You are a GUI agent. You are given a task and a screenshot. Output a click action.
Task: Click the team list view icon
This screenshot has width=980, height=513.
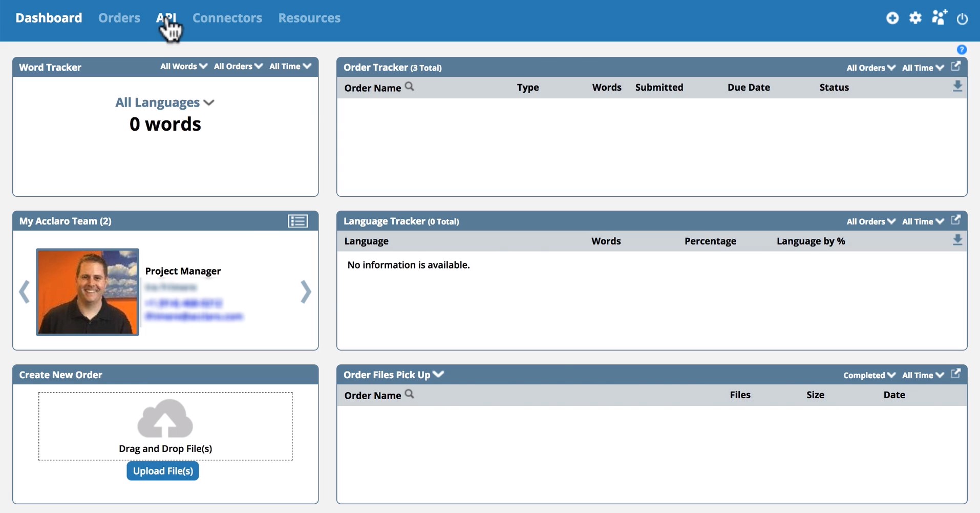click(297, 221)
